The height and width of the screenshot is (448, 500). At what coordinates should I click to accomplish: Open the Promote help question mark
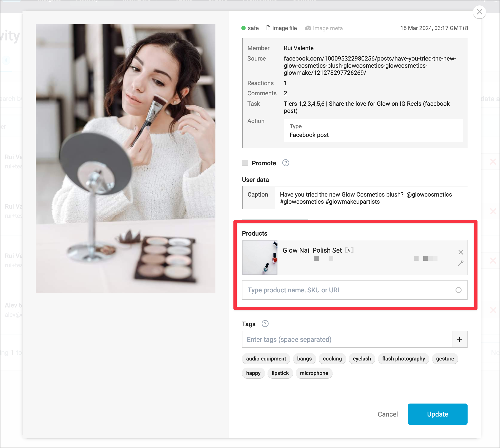tap(286, 163)
